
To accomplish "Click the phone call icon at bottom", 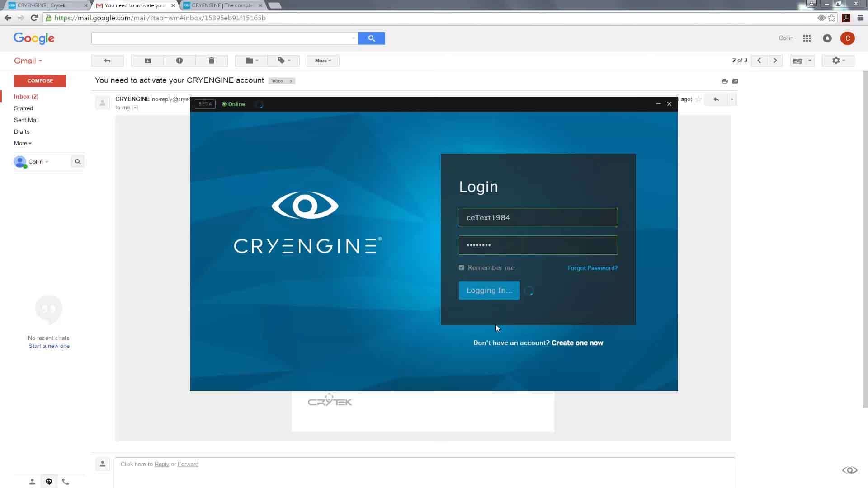I will [x=66, y=481].
